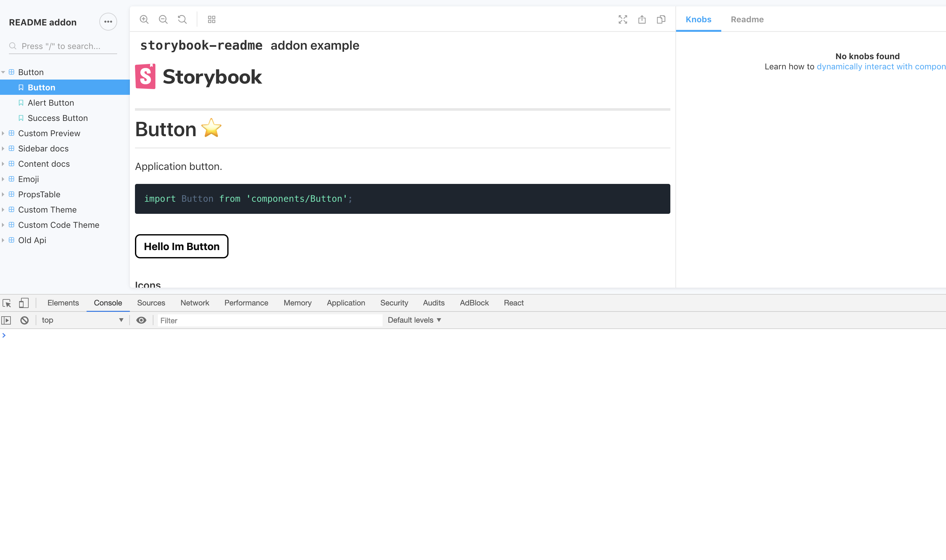Show the console sidebar panel icon
The image size is (946, 560).
[6, 320]
